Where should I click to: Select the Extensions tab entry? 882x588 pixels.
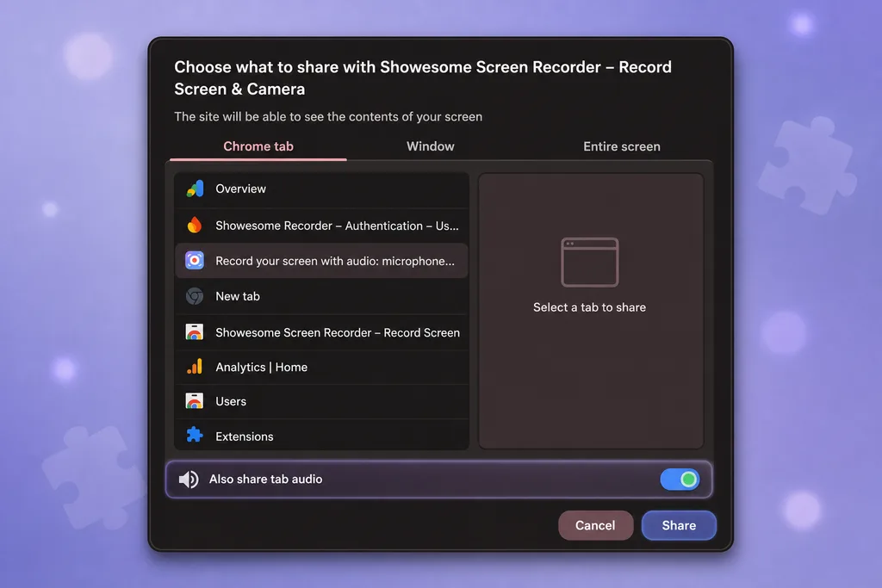322,435
